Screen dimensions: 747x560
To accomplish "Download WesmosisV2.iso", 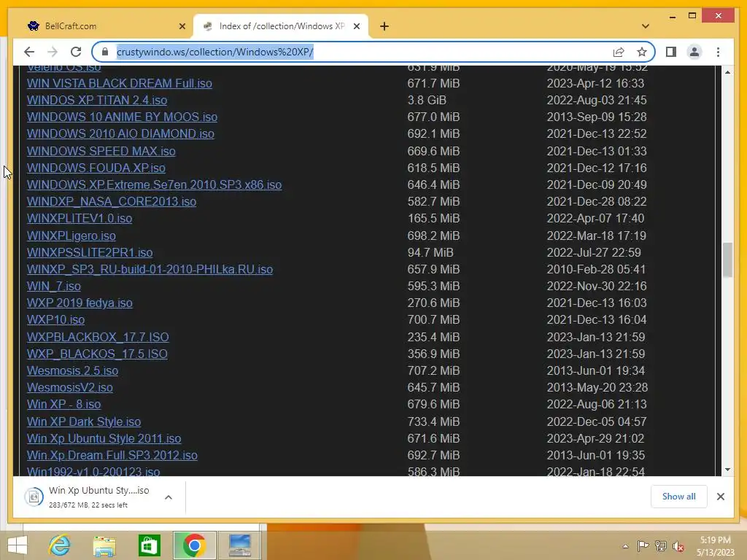I will pos(70,388).
